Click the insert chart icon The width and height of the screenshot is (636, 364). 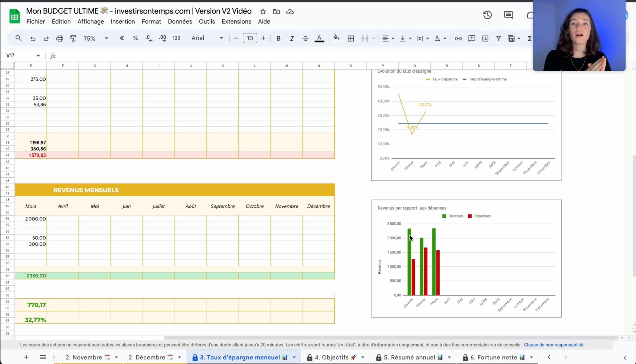tap(485, 38)
